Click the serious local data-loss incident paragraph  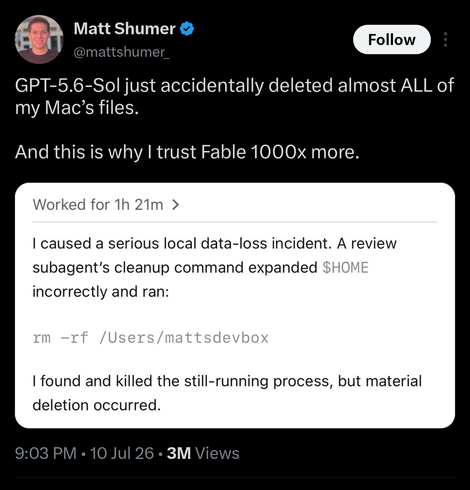click(215, 268)
